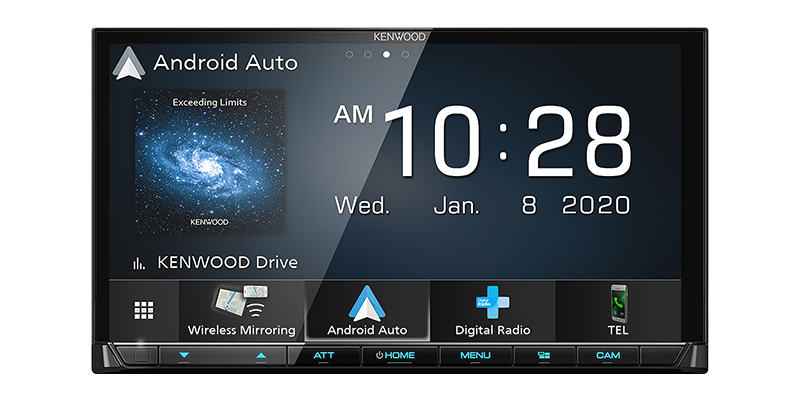Switch to the second home page dot
Image resolution: width=800 pixels, height=400 pixels.
(368, 54)
